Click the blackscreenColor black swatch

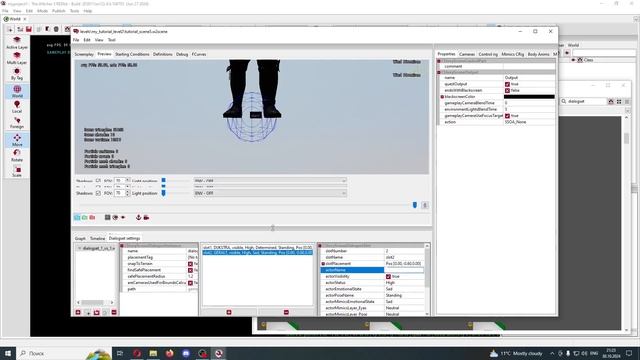pos(529,97)
